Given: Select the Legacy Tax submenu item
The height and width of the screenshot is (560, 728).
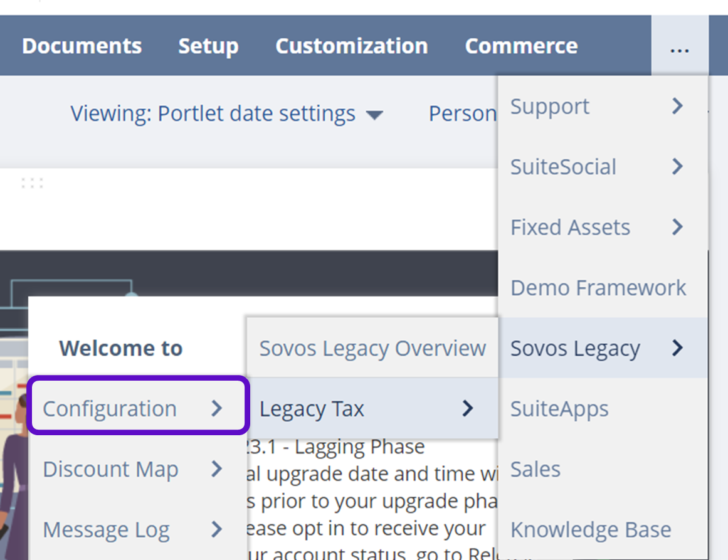Looking at the screenshot, I should (312, 409).
